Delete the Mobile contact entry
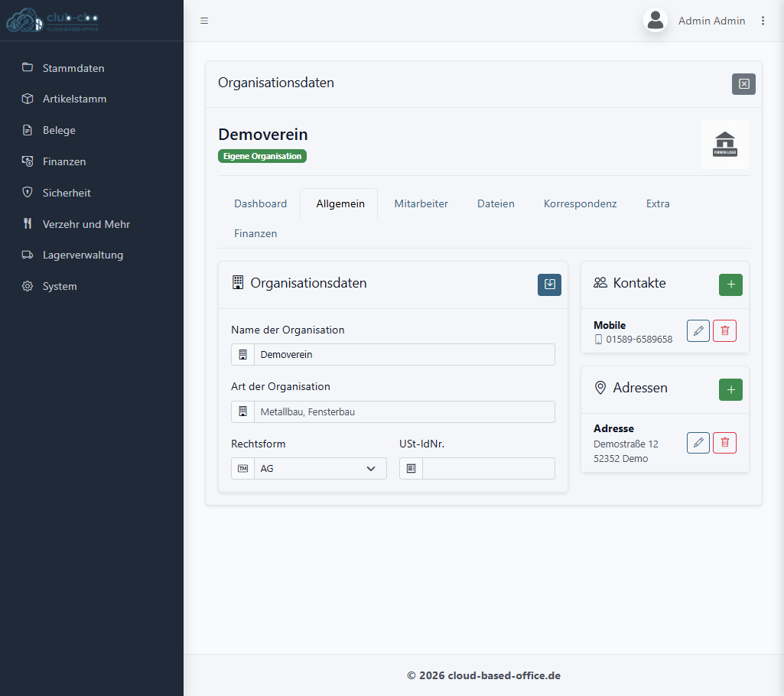Screen dimensions: 784x696 click(x=724, y=330)
